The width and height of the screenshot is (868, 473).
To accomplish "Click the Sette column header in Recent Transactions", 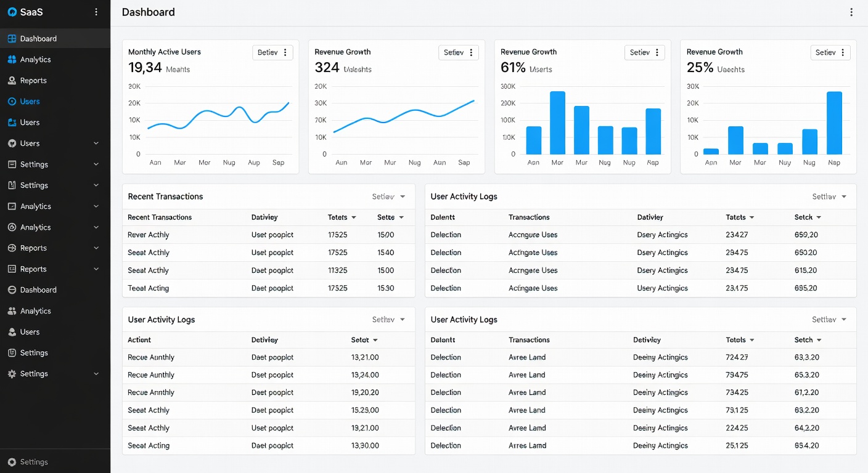I will click(x=386, y=217).
